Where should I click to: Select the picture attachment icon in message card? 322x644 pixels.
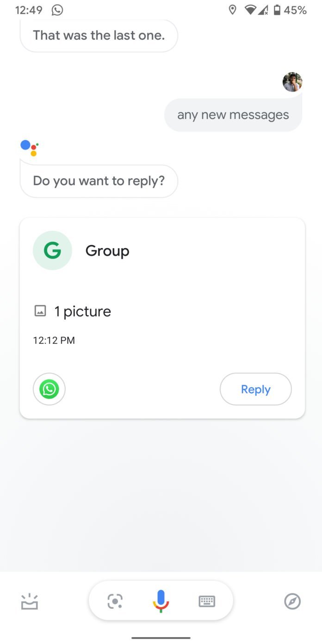(x=40, y=311)
